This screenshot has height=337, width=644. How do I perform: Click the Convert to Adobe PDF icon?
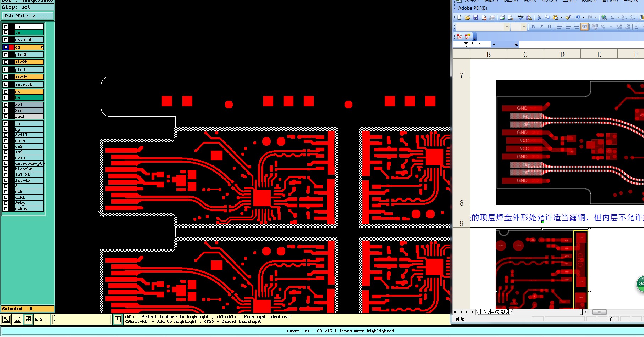(x=459, y=36)
